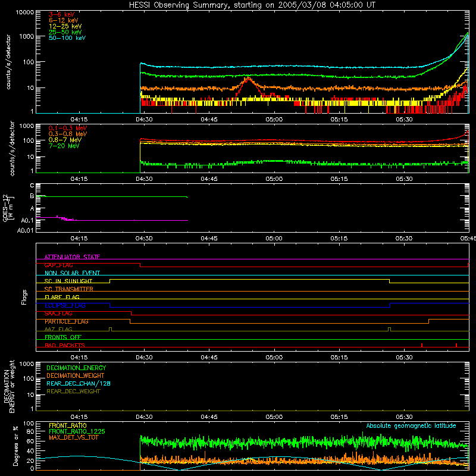Select the SAA_FLAG label
Viewport: 476px width, 476px height.
(58, 314)
